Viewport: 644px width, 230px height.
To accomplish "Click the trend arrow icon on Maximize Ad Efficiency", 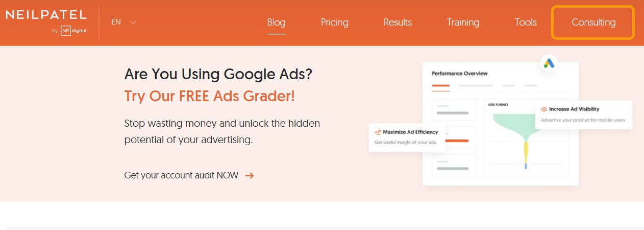I will click(378, 132).
